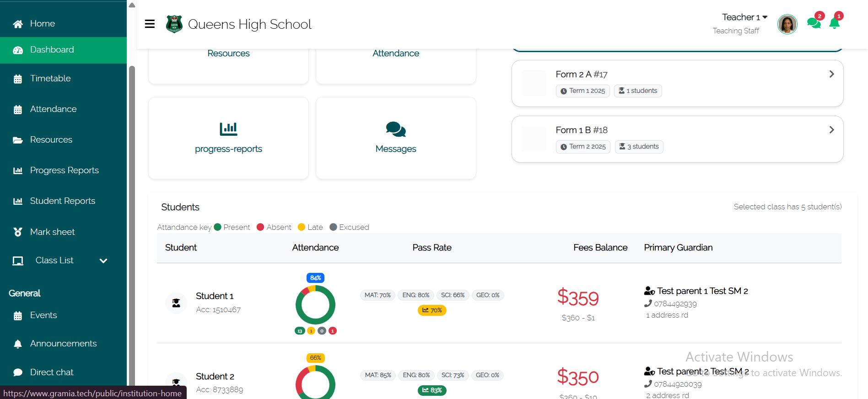Viewport: 868px width, 399px height.
Task: Click the sidebar scroll up arrow
Action: (x=132, y=5)
